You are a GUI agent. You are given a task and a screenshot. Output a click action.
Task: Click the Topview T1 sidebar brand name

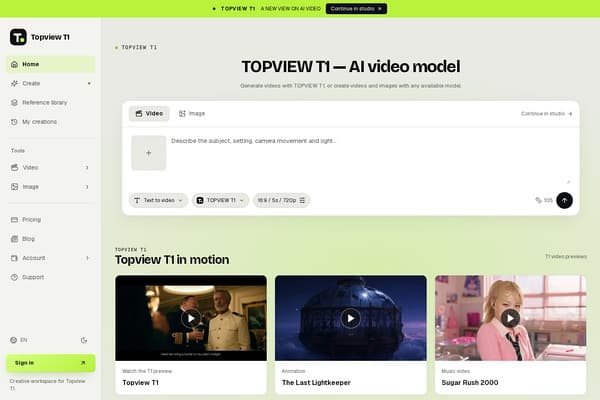(50, 37)
